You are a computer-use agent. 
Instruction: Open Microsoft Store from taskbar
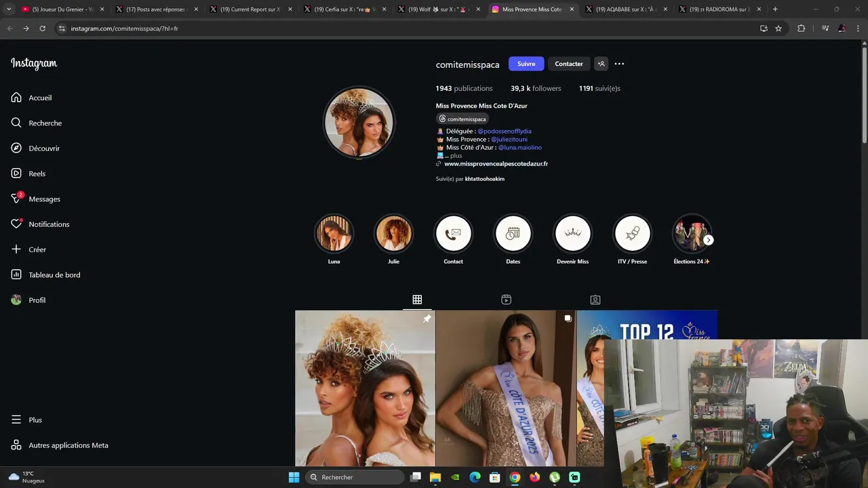point(495,477)
